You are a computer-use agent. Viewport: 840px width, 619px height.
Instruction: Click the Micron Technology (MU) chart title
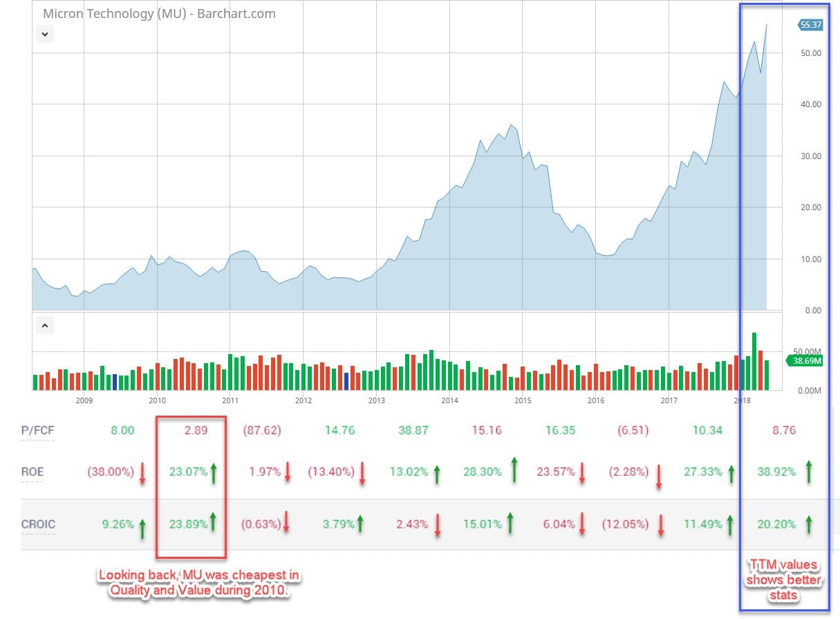(159, 13)
